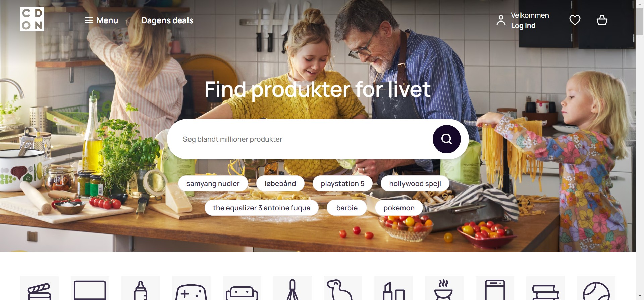Pick 'the equalizer 3 antoine fuqua' suggestion

262,208
